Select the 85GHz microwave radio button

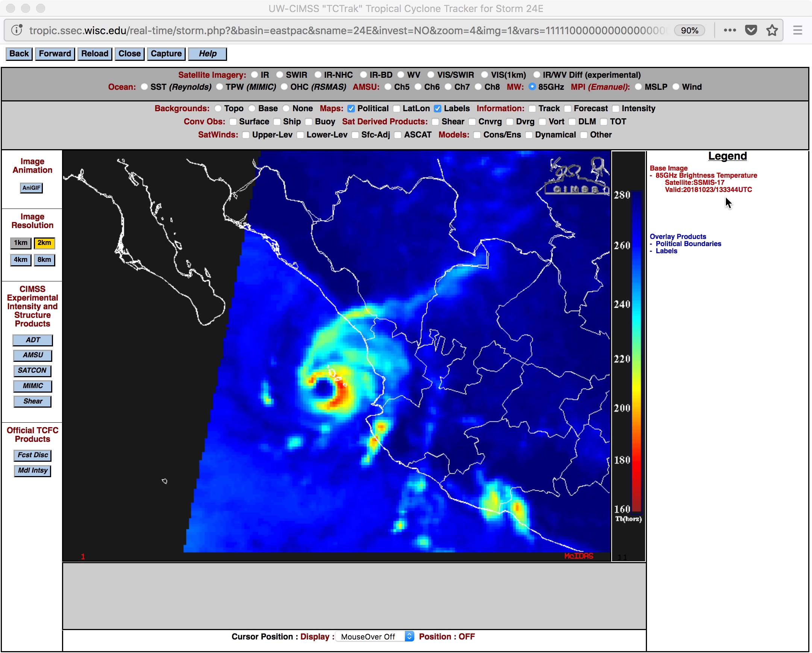click(532, 87)
